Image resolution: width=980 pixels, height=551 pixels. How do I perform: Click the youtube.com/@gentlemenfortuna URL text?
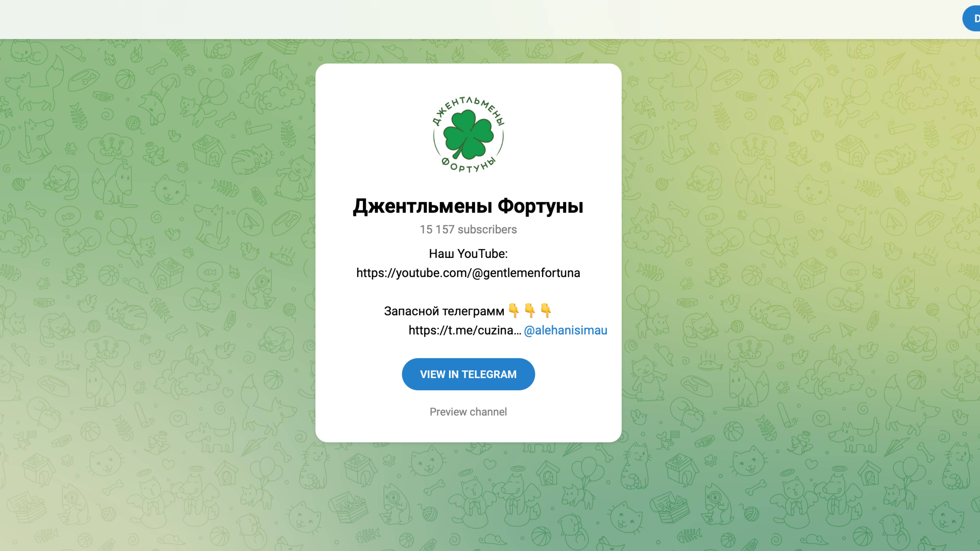pos(468,273)
